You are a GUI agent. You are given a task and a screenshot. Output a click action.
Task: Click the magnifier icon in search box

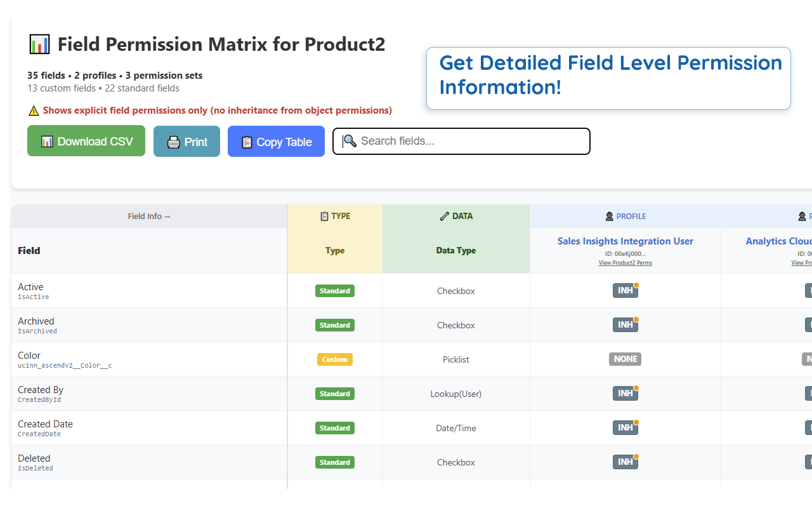(350, 141)
